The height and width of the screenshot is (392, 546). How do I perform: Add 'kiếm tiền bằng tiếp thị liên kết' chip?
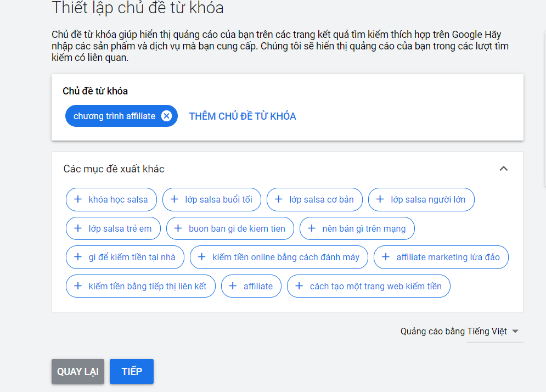point(140,286)
